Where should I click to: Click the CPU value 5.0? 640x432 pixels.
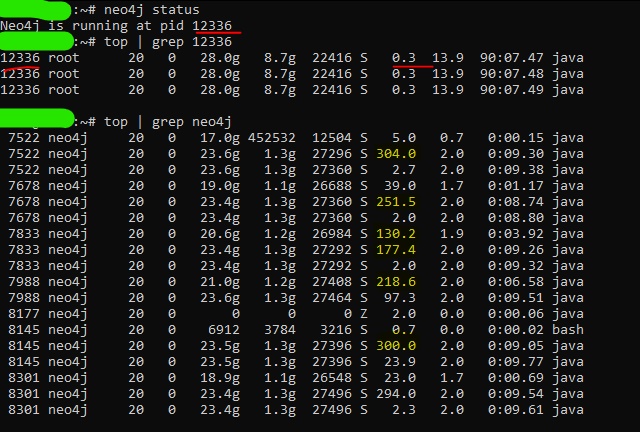point(404,138)
